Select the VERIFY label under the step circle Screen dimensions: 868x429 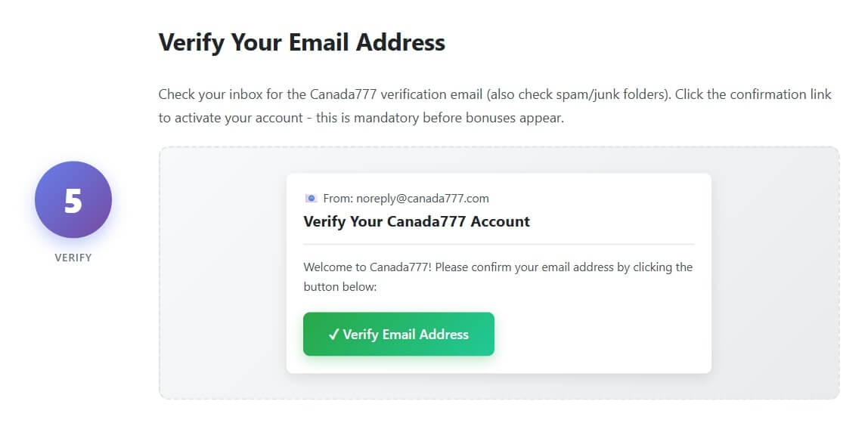click(x=73, y=258)
